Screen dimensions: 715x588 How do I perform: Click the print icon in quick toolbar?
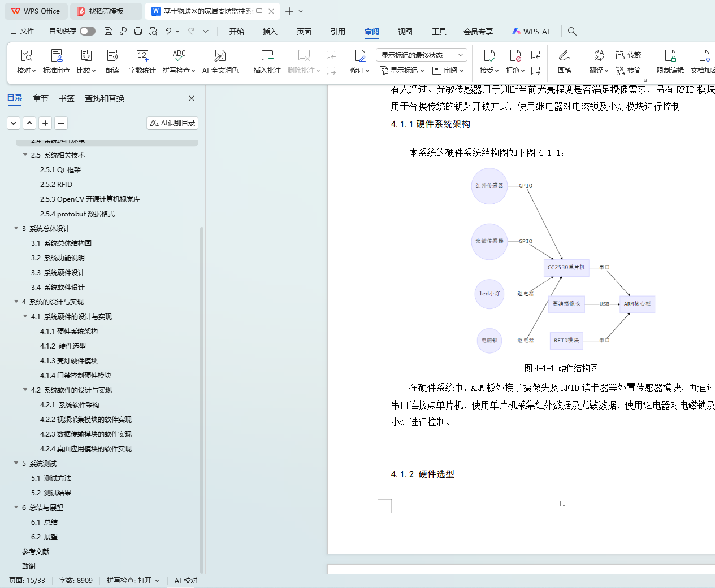[x=138, y=31]
